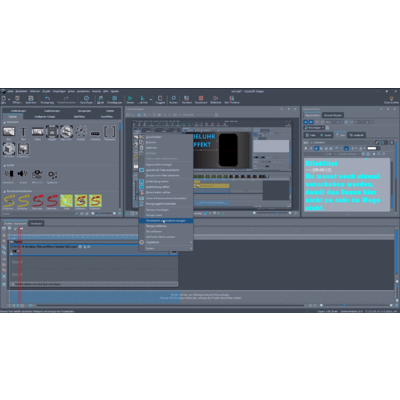The height and width of the screenshot is (400, 400).
Task: Open the font dropdown in the text properties
Action: point(341,142)
